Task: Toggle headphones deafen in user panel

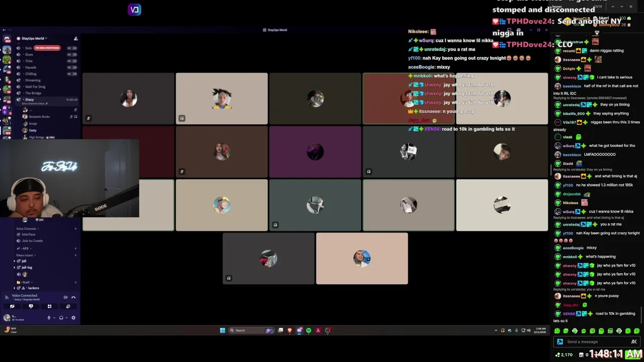Action: (61, 318)
